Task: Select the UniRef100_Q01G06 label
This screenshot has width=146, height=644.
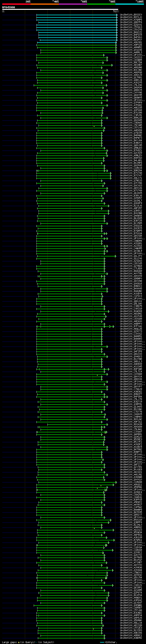Action: (131, 50)
